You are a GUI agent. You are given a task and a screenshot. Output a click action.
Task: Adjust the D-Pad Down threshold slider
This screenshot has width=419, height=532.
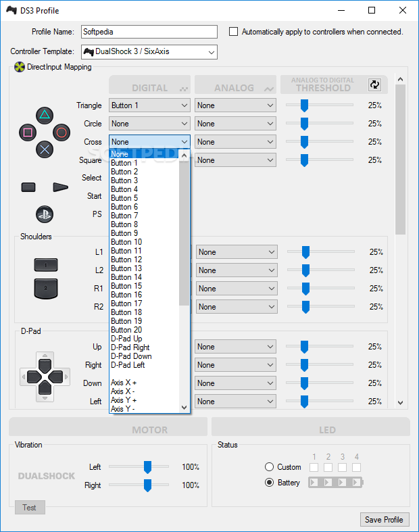(x=304, y=383)
